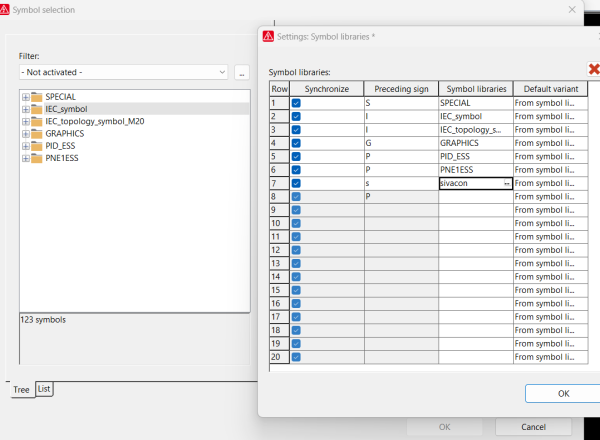
Task: Click the SPECIAL cell in Symbol libraries column
Action: tap(476, 103)
